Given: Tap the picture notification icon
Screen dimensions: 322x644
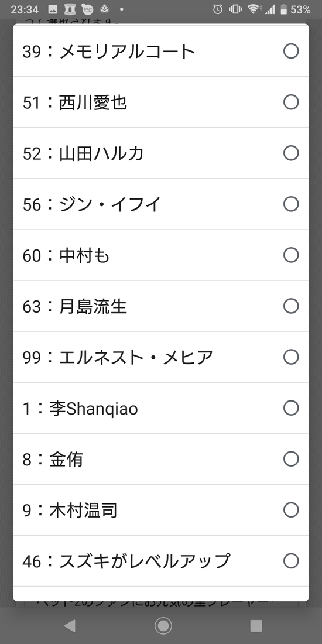Looking at the screenshot, I should pyautogui.click(x=53, y=9).
